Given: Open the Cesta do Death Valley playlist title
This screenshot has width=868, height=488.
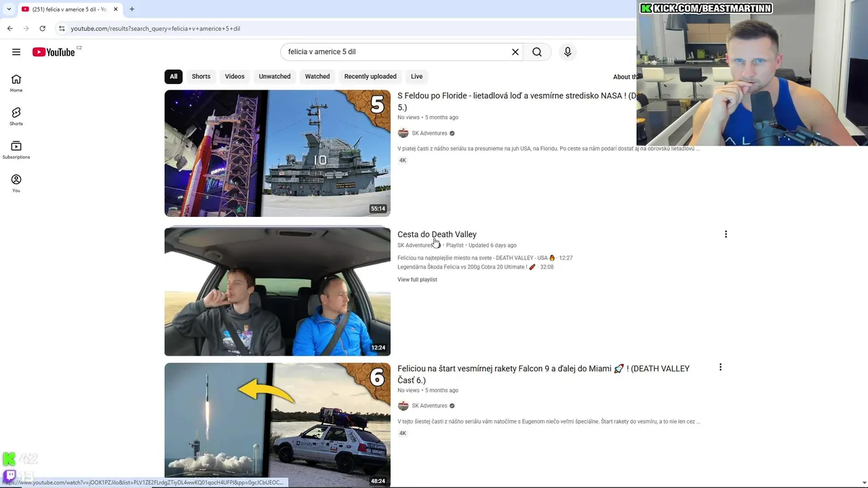Looking at the screenshot, I should click(437, 234).
